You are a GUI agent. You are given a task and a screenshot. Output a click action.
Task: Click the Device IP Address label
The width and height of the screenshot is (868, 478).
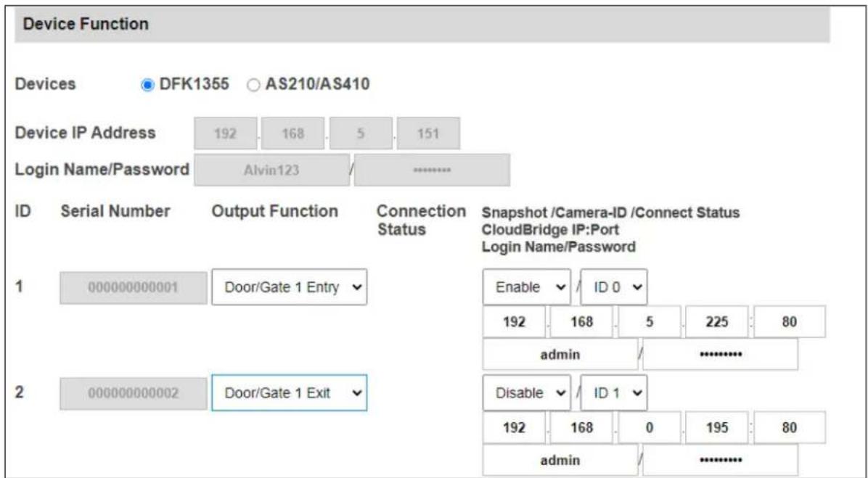(85, 133)
